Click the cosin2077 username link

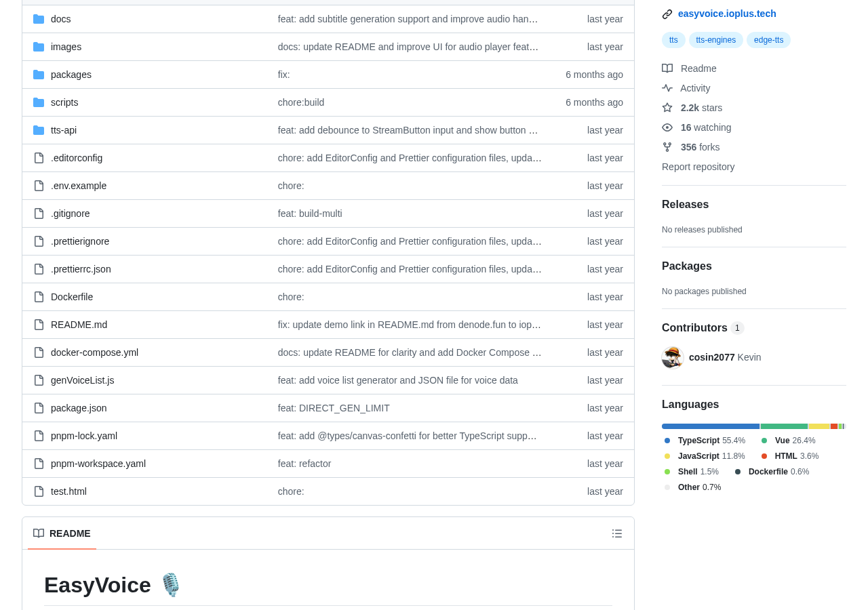(712, 357)
